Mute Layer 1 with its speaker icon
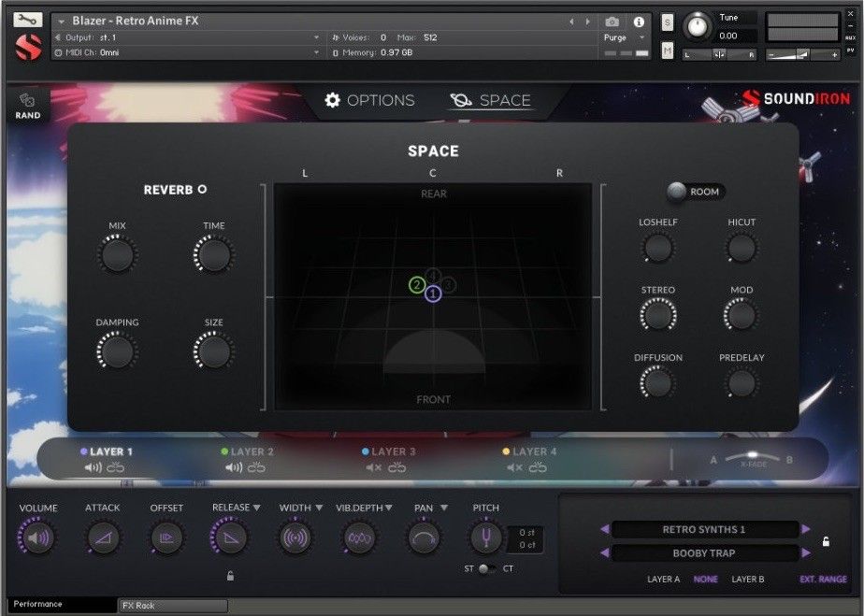The height and width of the screenshot is (616, 864). click(94, 467)
